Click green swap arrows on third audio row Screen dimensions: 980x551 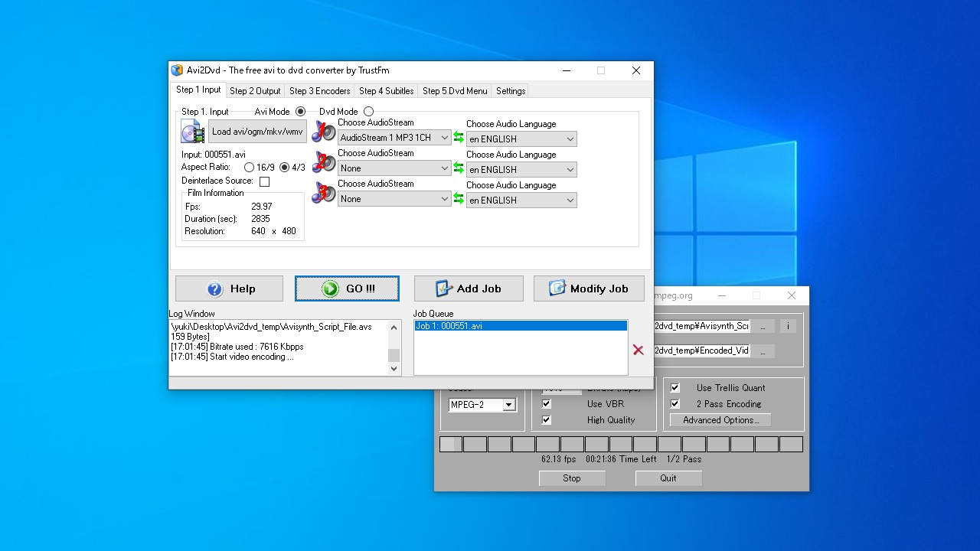click(x=459, y=199)
